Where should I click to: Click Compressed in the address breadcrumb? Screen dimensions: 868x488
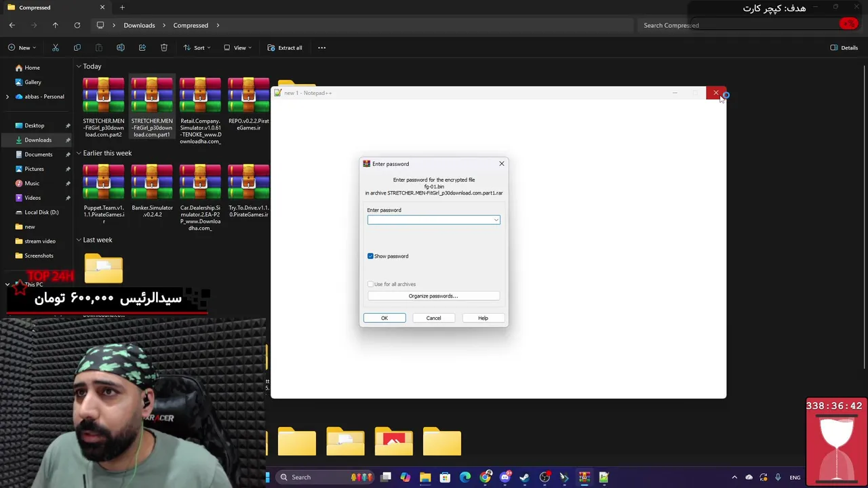point(191,25)
